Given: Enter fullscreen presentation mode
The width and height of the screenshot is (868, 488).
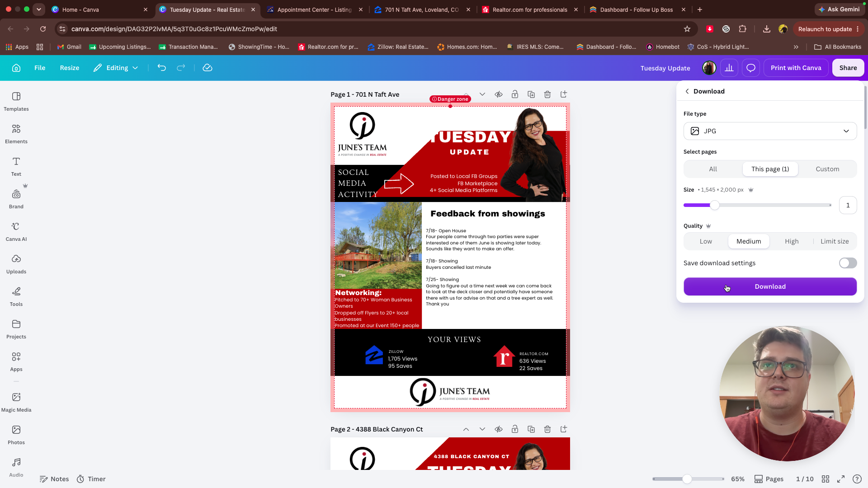Looking at the screenshot, I should tap(841, 479).
